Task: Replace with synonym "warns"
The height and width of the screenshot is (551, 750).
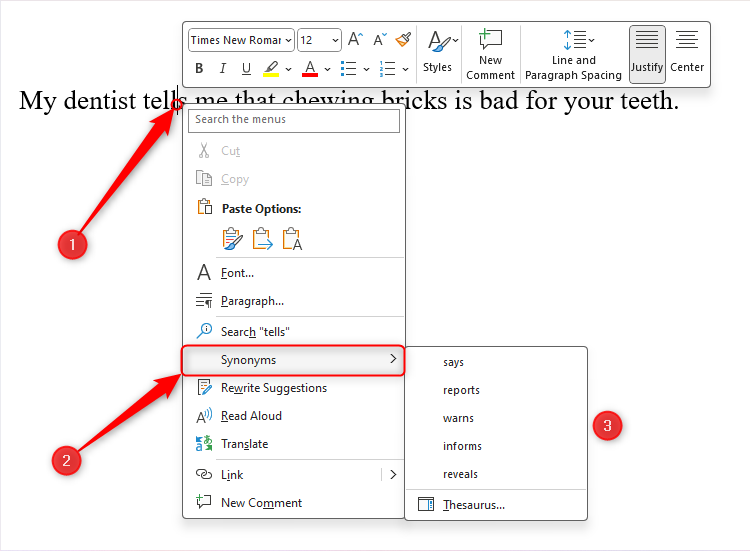Action: point(496,419)
